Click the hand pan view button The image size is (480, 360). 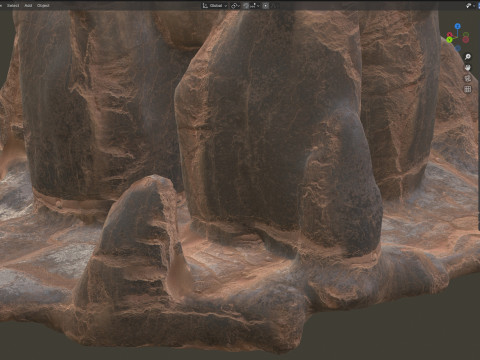[x=468, y=68]
